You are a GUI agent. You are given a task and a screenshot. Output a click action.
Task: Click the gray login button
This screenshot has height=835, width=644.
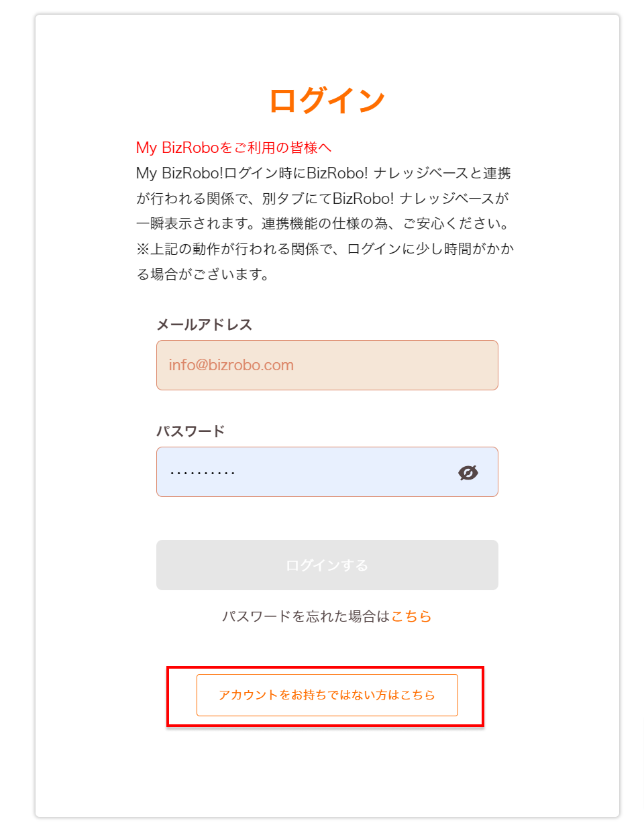(327, 565)
